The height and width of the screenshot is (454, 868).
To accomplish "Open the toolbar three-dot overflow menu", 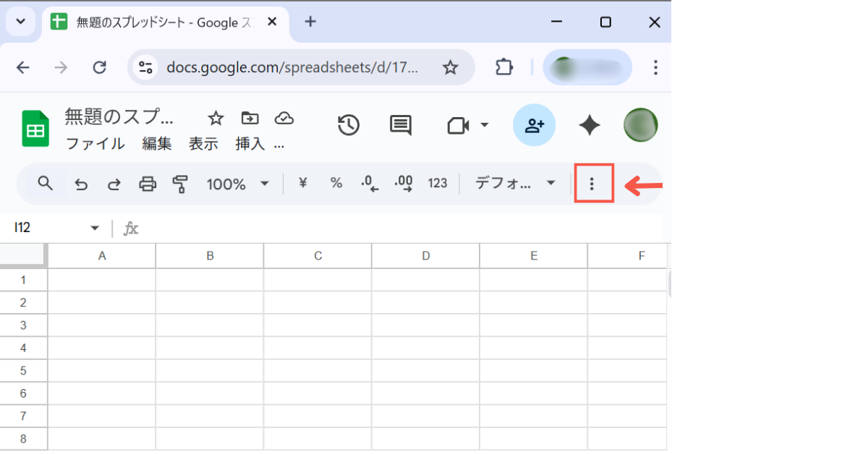I will click(x=592, y=184).
